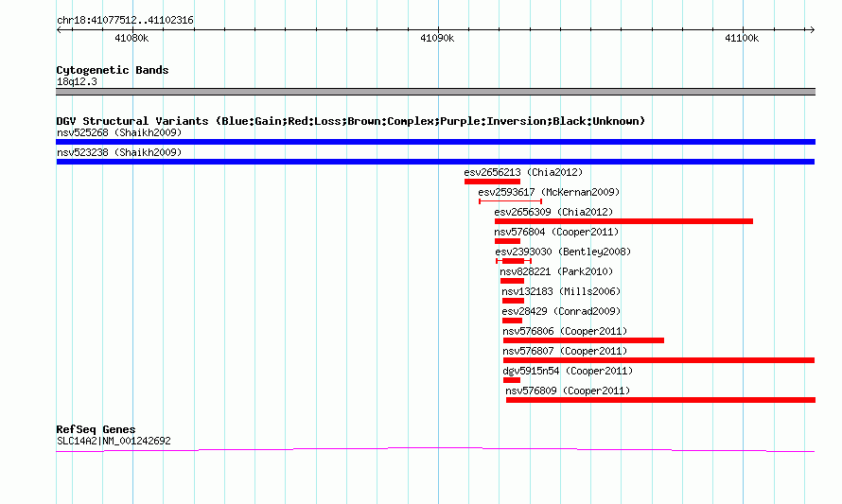
Task: Click the Cytogenetic Bands track title
Action: click(x=113, y=70)
